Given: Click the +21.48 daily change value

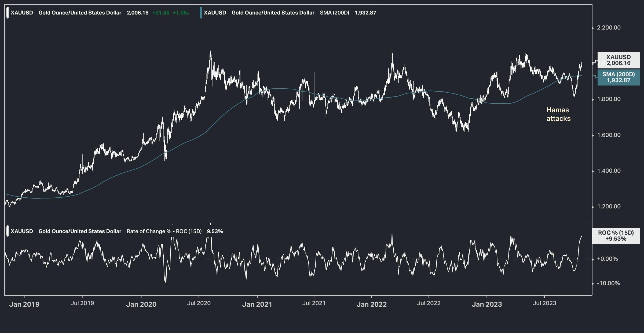Looking at the screenshot, I should pos(161,13).
